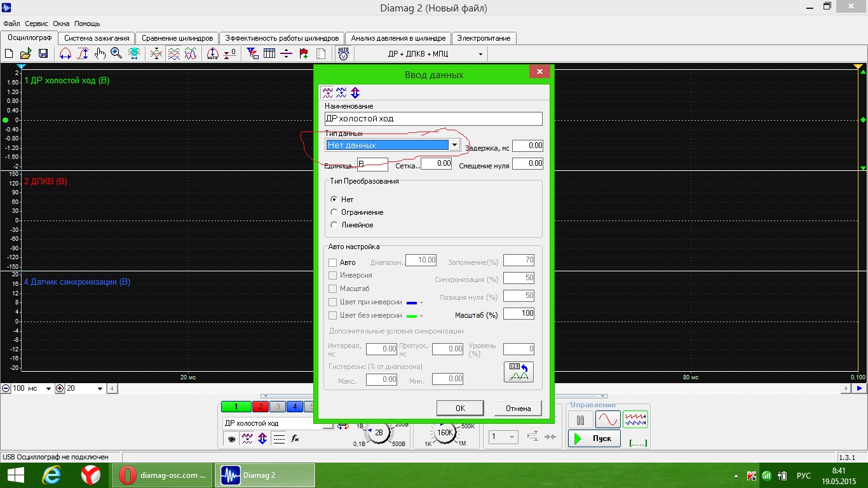
Task: Click the auto-scale waveform icon
Action: pos(214,54)
